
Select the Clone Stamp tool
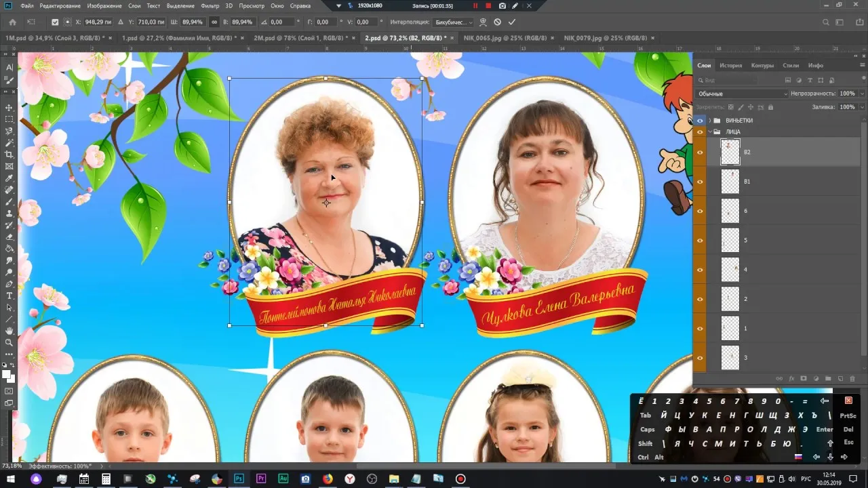[x=9, y=213]
